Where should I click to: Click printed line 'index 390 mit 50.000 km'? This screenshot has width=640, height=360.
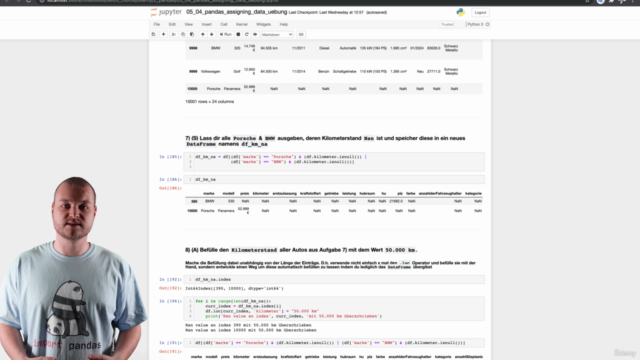(248, 325)
